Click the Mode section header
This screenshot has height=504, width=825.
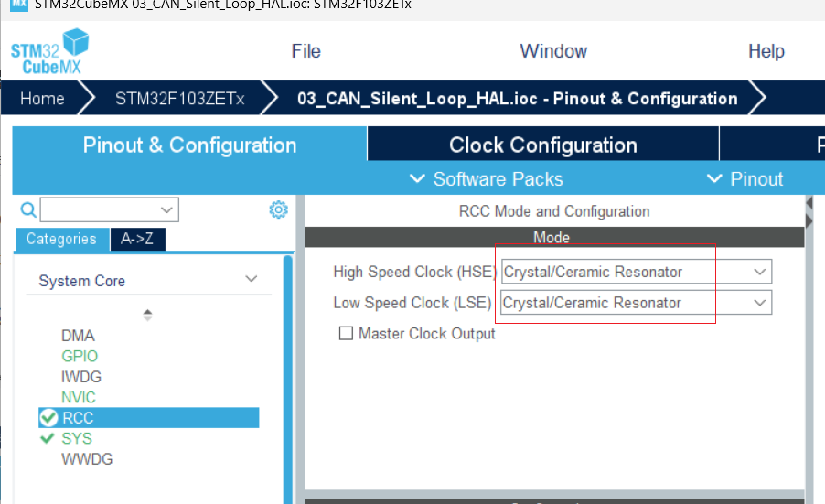pyautogui.click(x=554, y=237)
